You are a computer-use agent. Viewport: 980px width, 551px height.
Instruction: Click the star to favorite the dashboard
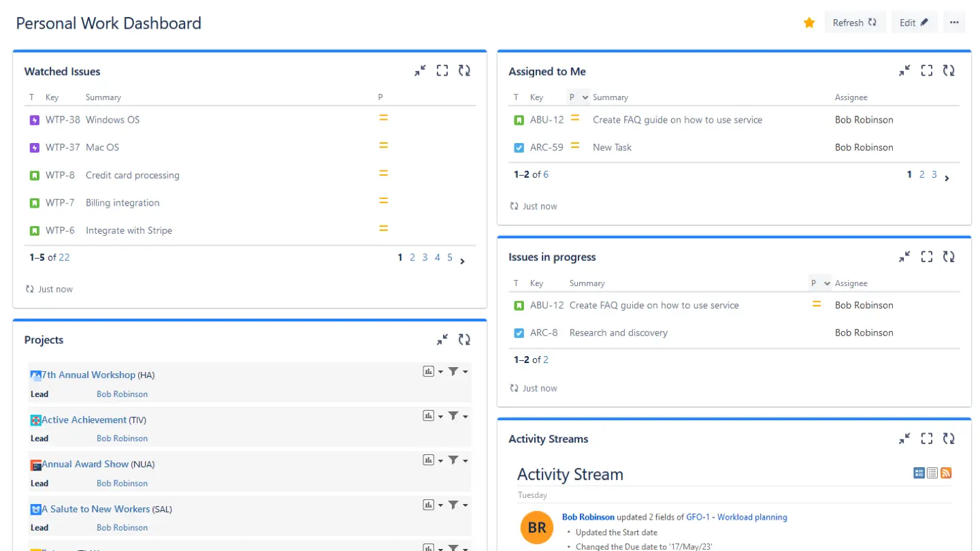(x=809, y=22)
